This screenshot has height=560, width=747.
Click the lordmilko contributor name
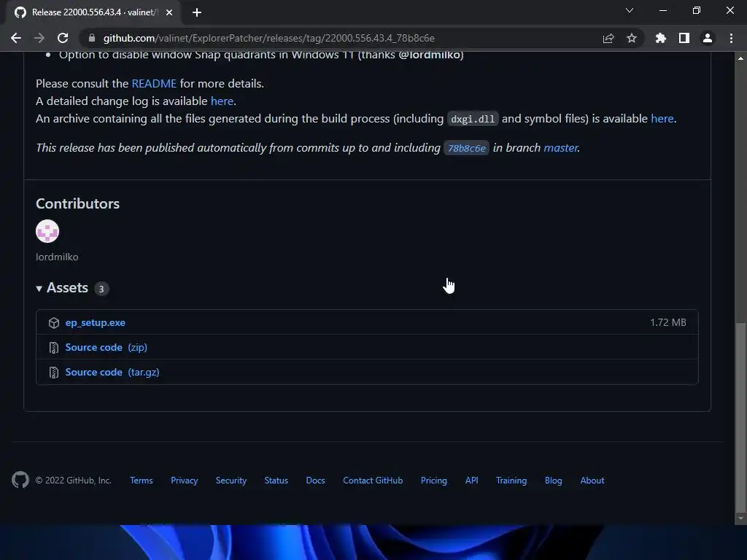pos(57,257)
